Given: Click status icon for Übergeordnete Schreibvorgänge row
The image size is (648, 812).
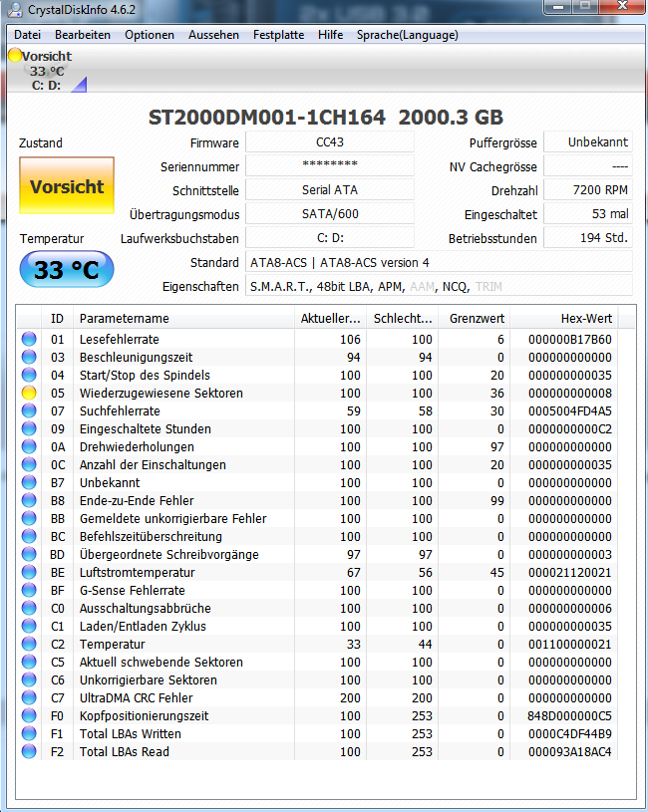Looking at the screenshot, I should [29, 554].
